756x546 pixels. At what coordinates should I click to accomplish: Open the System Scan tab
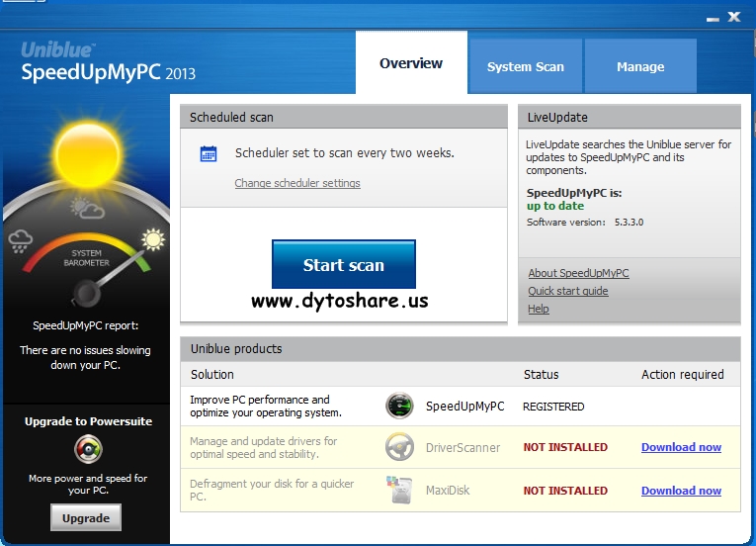pos(525,66)
